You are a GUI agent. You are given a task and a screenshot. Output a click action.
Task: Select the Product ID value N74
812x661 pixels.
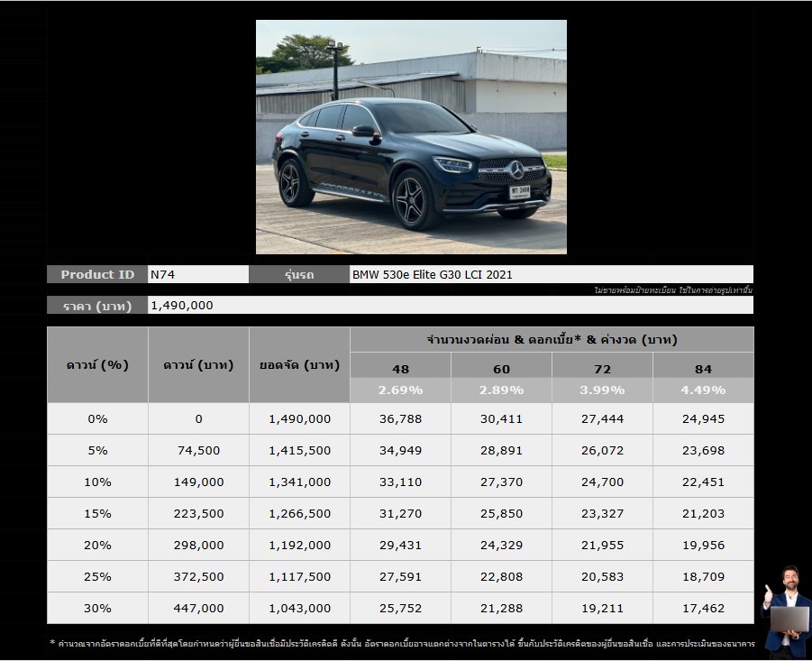pyautogui.click(x=198, y=274)
